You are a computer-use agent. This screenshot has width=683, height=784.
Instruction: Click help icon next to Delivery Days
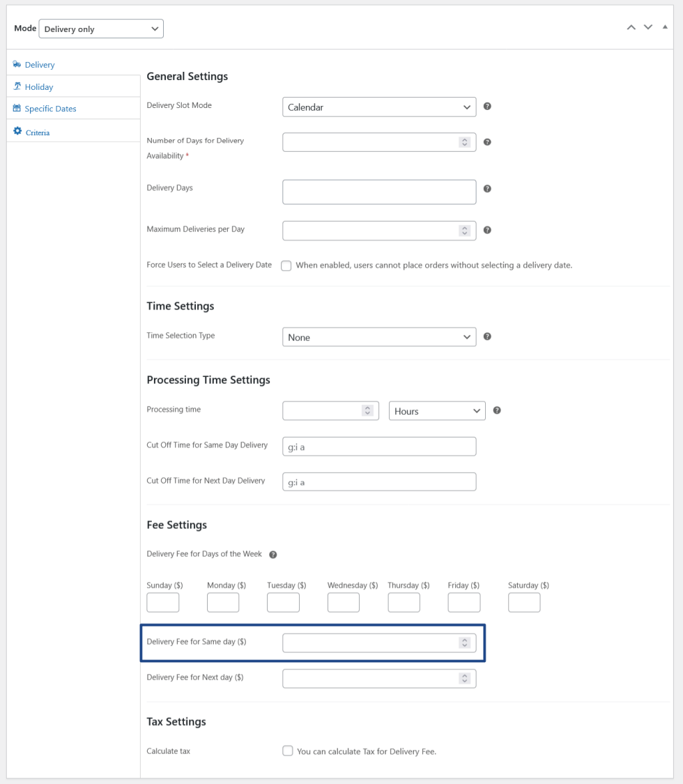click(487, 189)
